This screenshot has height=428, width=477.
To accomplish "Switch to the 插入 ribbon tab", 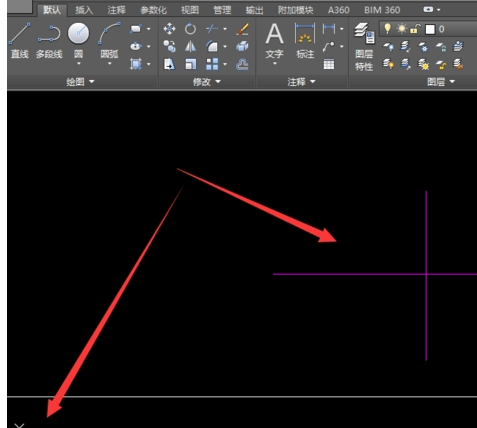I will click(84, 10).
